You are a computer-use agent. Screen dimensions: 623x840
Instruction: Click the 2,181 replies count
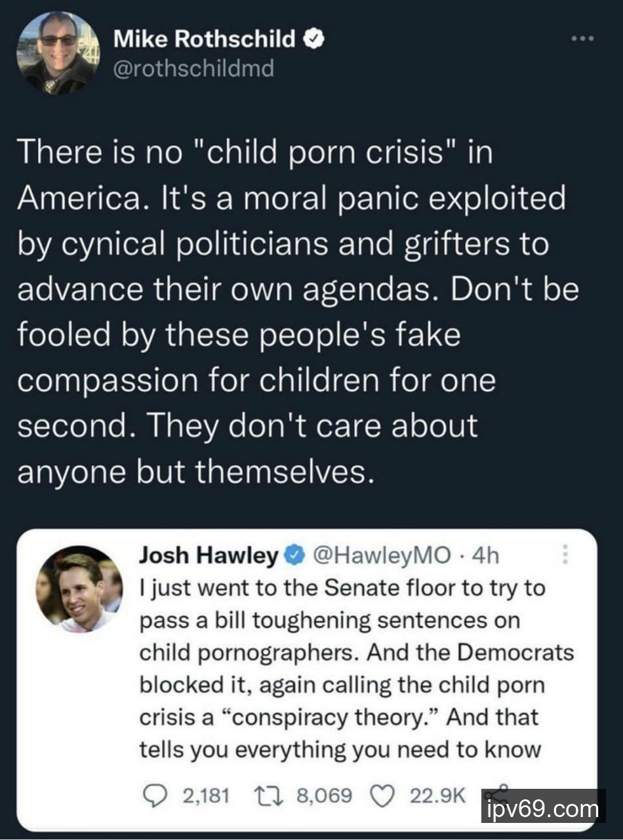[205, 796]
